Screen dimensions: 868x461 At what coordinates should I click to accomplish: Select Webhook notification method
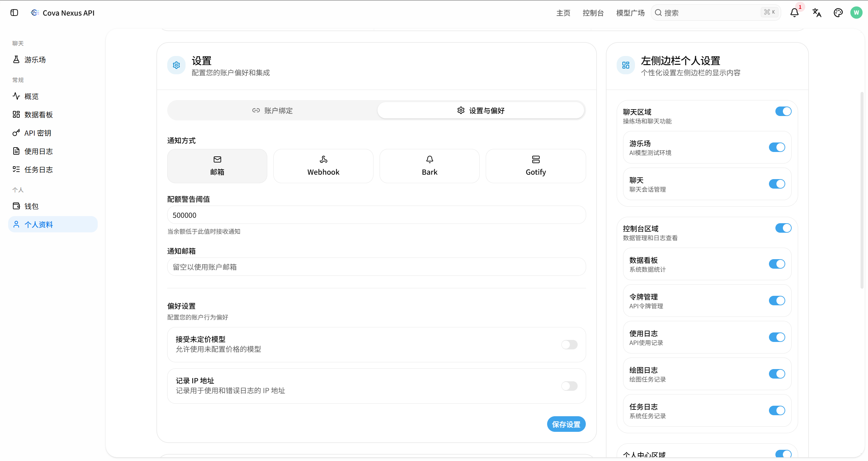(x=324, y=166)
